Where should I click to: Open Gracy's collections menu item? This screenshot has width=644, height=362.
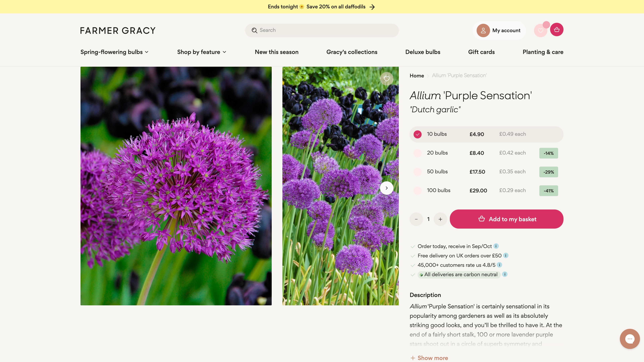tap(352, 52)
